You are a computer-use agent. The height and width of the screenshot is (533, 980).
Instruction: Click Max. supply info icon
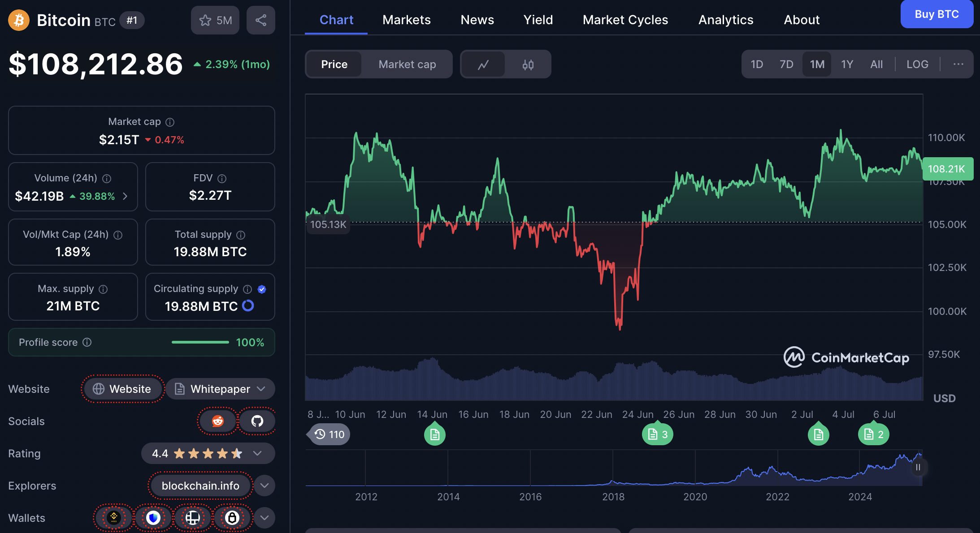pyautogui.click(x=103, y=289)
